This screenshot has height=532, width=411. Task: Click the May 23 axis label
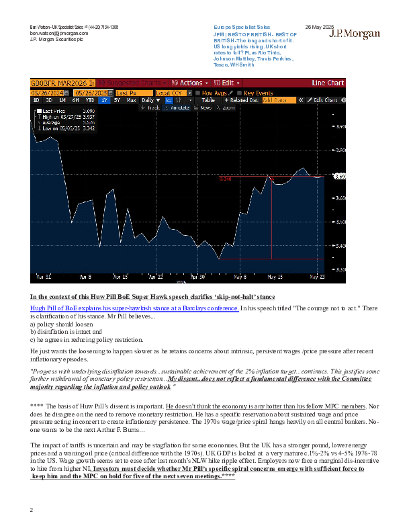tap(317, 277)
